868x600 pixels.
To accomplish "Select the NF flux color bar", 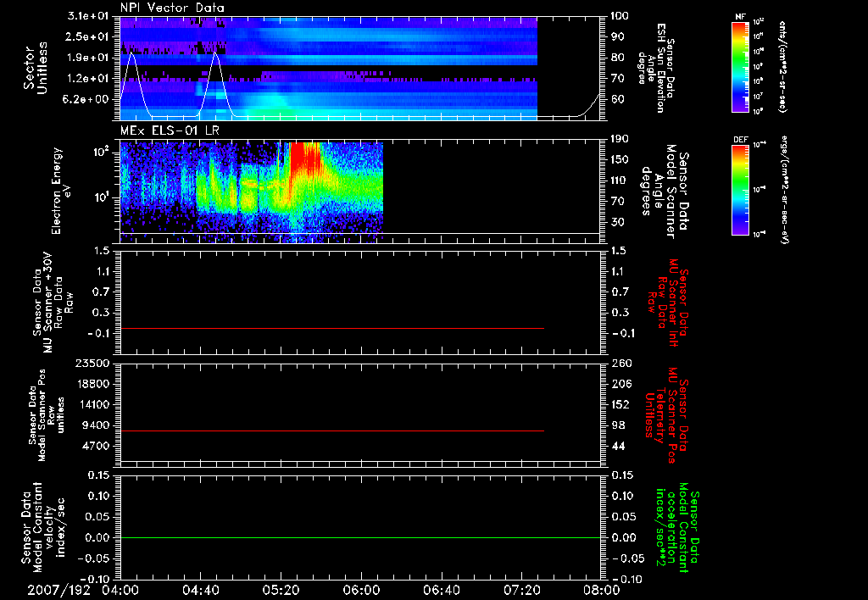I will point(740,67).
